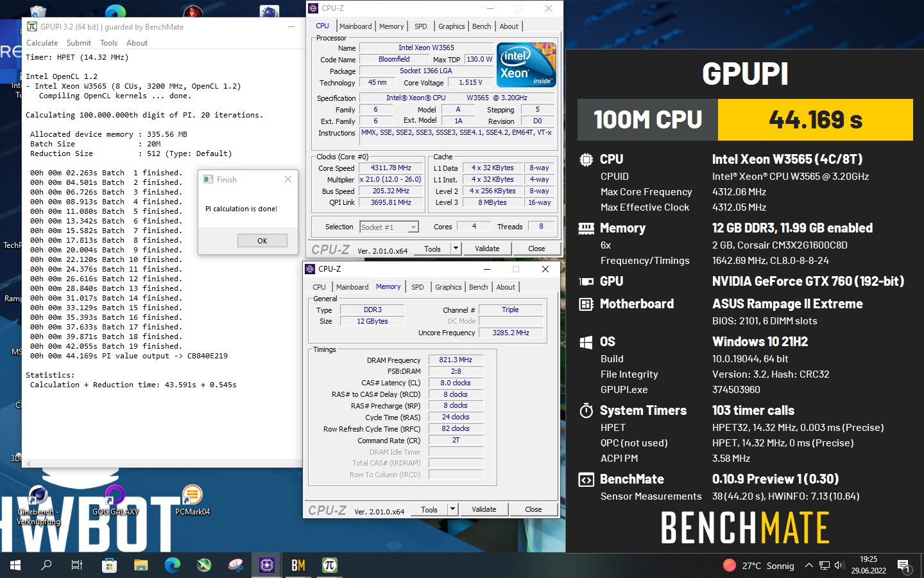Switch to Graphics tab in top CPU-Z window
The height and width of the screenshot is (578, 924).
[452, 26]
